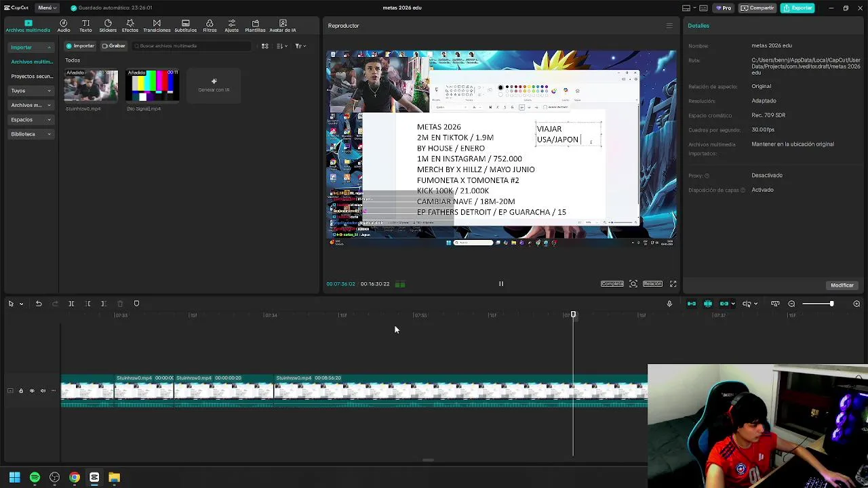Toggle main track magnet

click(x=692, y=304)
